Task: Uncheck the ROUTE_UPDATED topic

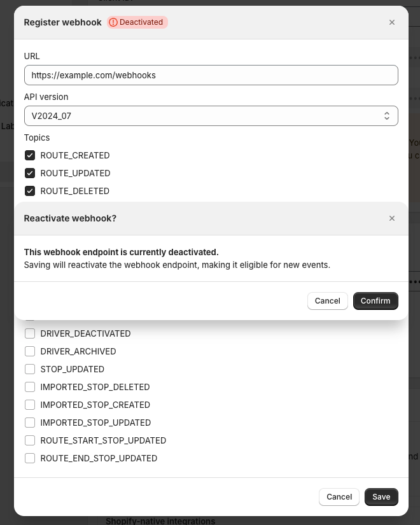Action: (x=30, y=173)
